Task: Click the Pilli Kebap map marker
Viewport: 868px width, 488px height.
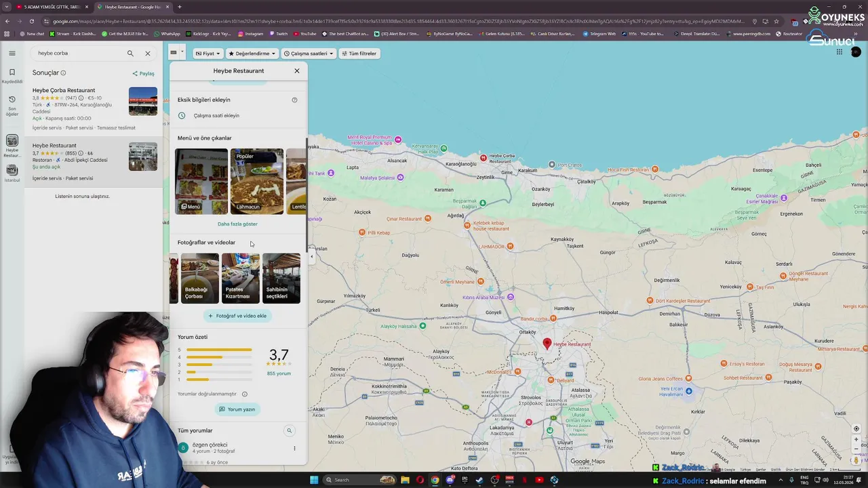Action: pos(363,232)
